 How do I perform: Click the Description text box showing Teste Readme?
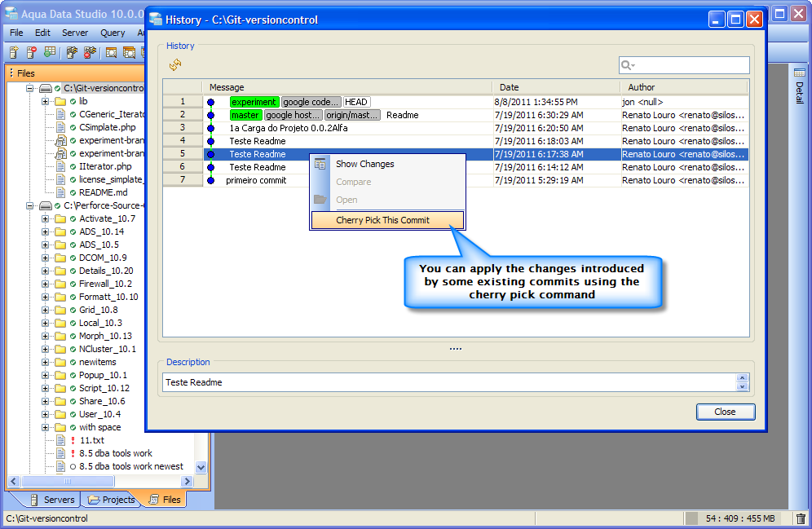point(449,382)
